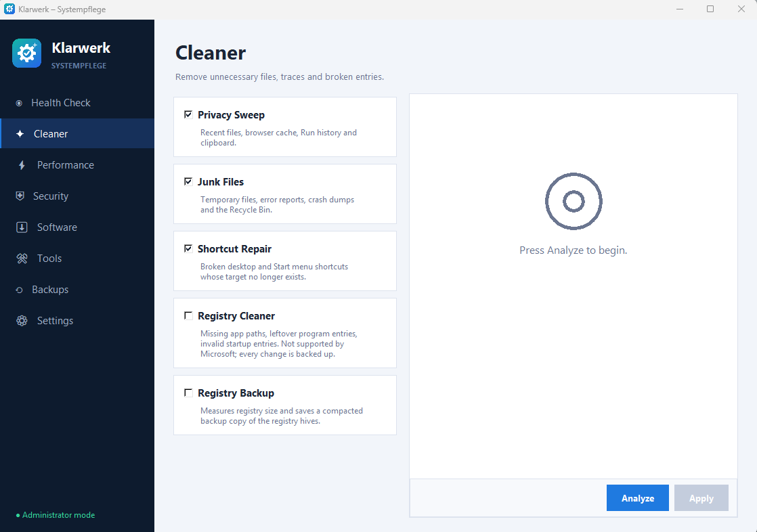Click the Analyze button
Viewport: 757px width, 532px height.
click(637, 497)
